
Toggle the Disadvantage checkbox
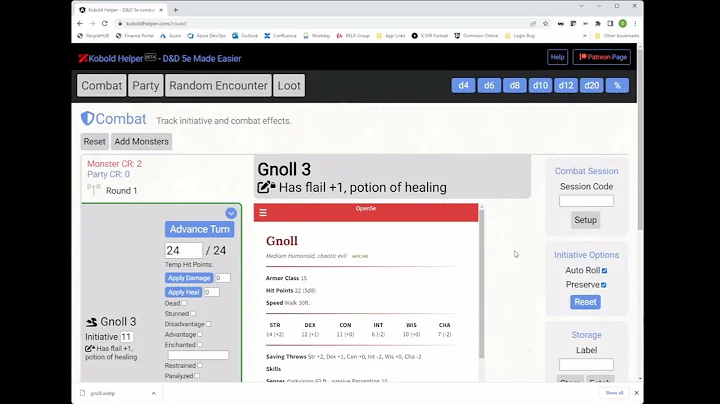208,324
